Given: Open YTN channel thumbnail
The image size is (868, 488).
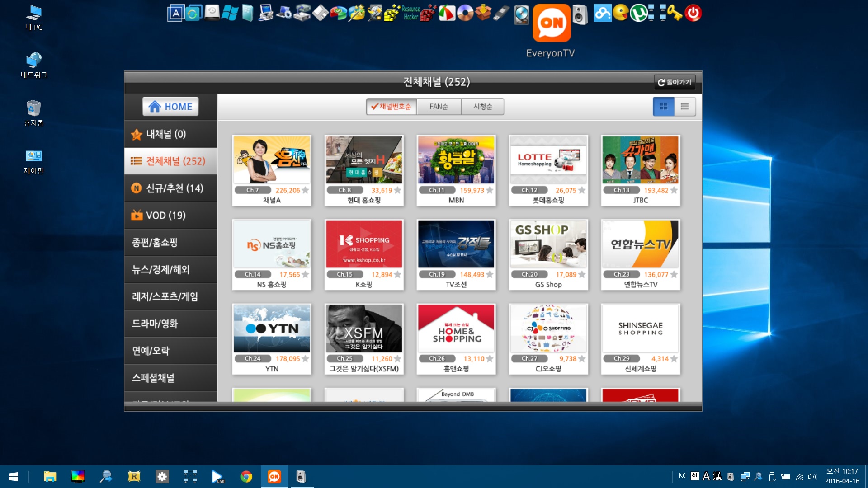Looking at the screenshot, I should 272,328.
